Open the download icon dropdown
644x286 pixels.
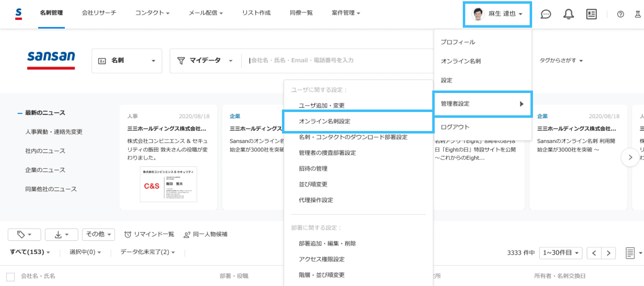[x=62, y=235]
